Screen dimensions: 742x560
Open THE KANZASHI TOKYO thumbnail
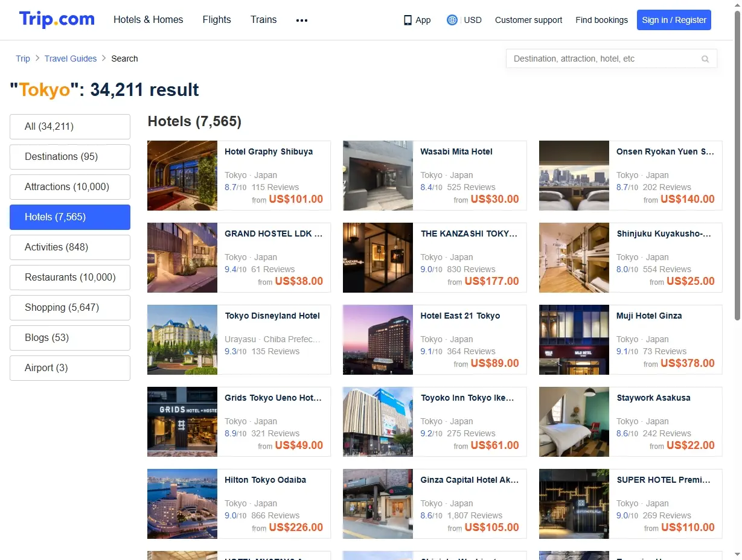point(378,258)
